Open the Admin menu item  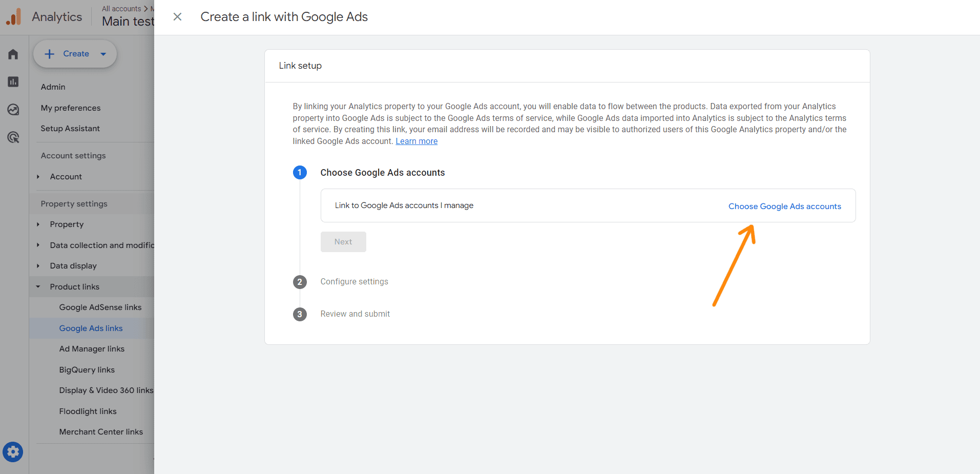click(x=53, y=87)
